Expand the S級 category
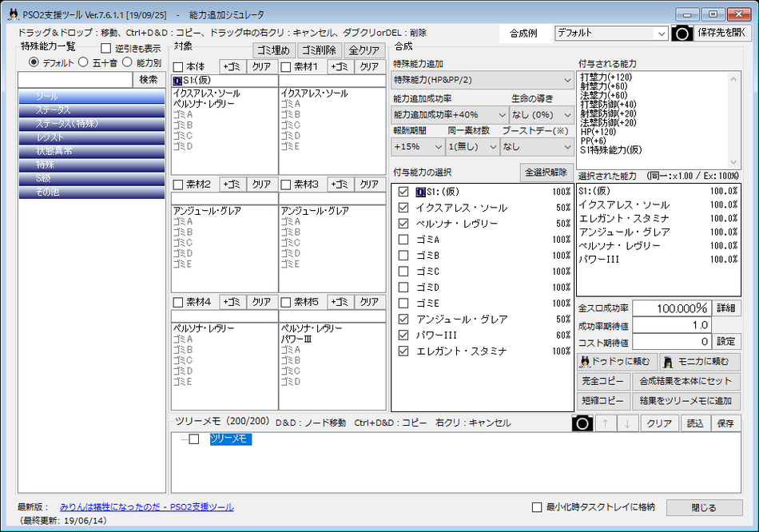This screenshot has height=532, width=759. pos(92,179)
